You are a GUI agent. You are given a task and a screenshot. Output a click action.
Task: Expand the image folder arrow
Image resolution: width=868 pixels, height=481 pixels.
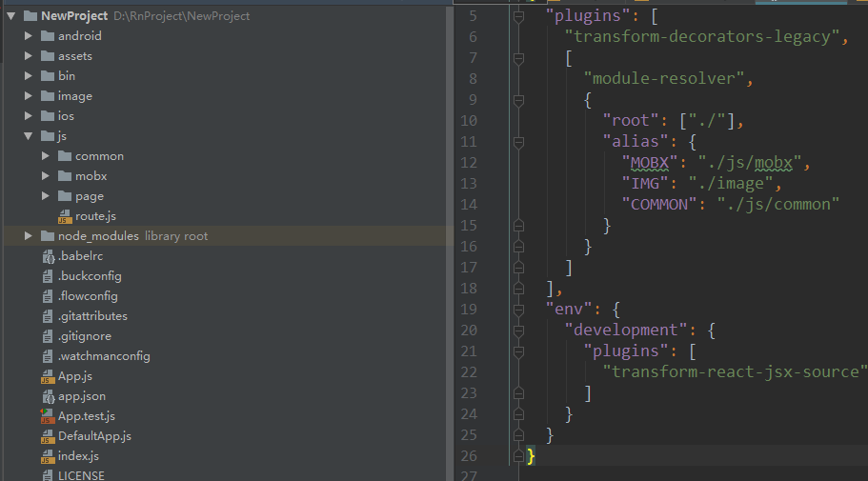point(29,96)
